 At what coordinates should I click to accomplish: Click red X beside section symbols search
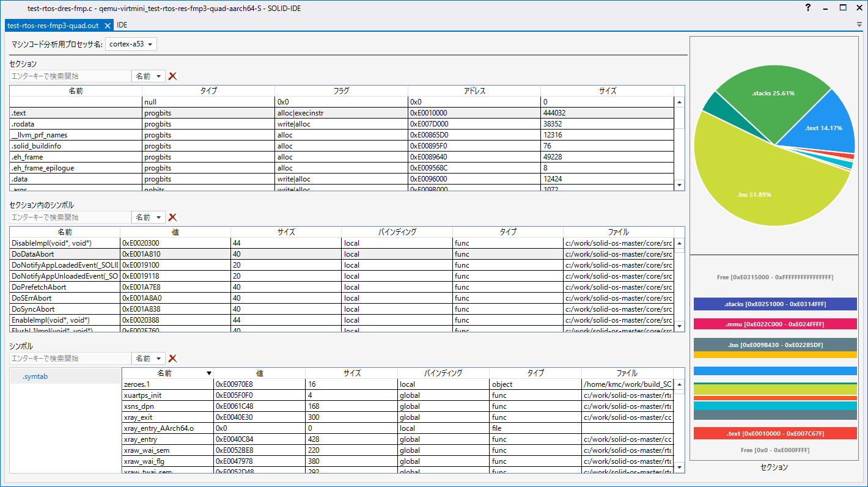172,218
